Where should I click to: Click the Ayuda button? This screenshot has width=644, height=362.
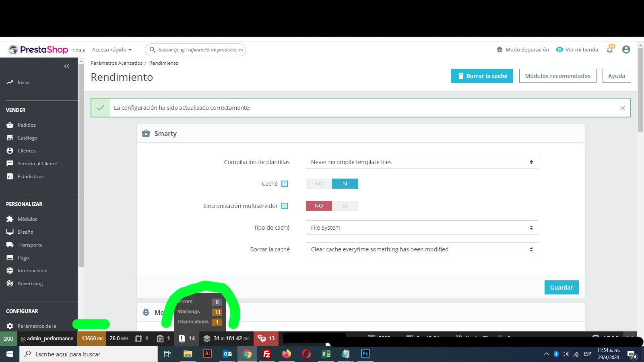[x=617, y=76]
